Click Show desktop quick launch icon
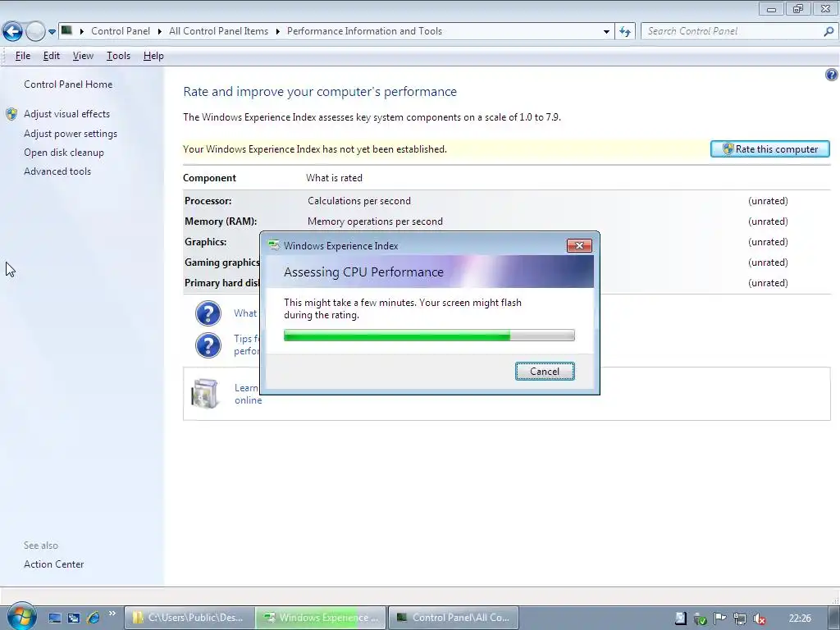Image resolution: width=840 pixels, height=630 pixels. (55, 619)
